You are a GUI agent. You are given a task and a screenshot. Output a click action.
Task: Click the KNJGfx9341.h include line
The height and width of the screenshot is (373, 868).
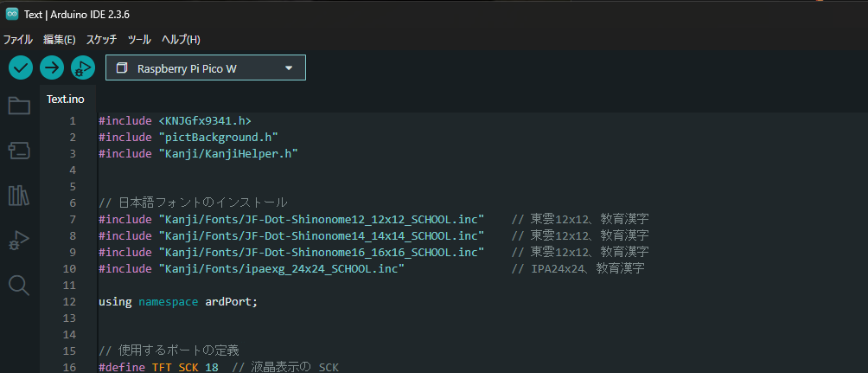[x=175, y=120]
